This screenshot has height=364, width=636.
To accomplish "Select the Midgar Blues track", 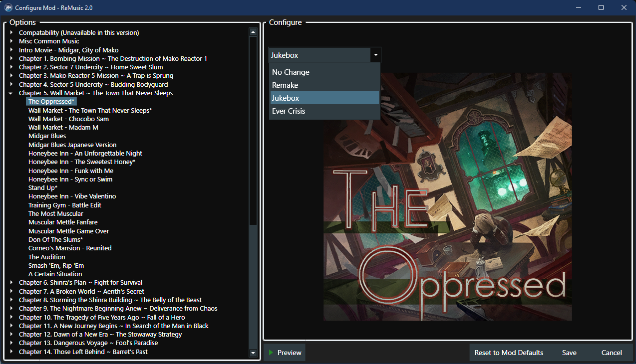I will [47, 136].
